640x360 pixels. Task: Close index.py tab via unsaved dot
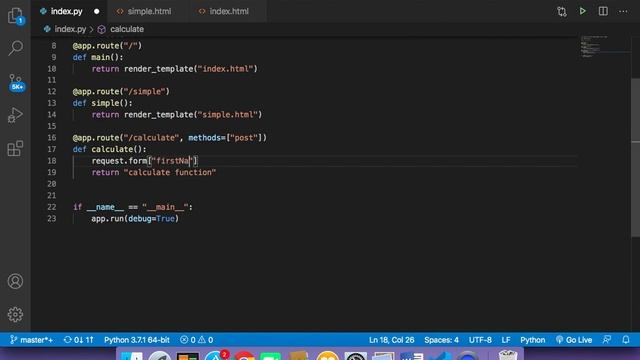coord(96,11)
